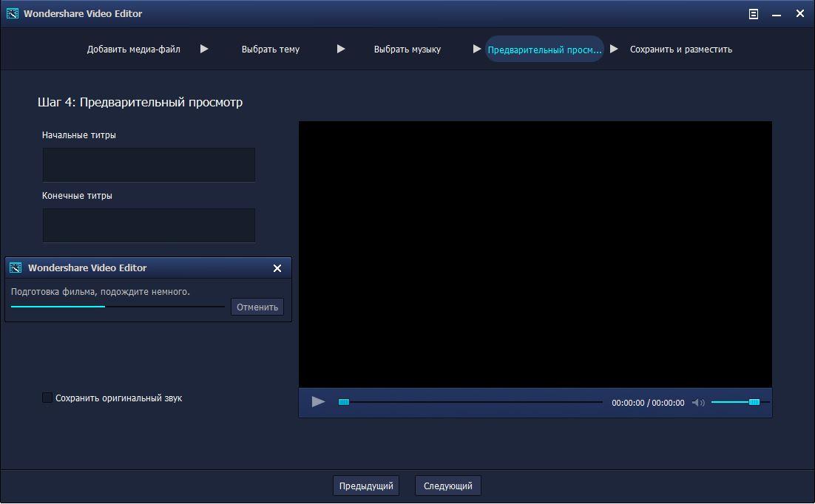
Task: Click the playback seek bar handle
Action: (344, 401)
